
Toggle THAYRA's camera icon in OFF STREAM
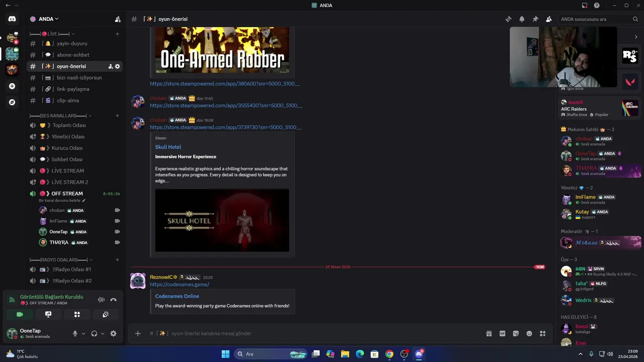point(117,242)
